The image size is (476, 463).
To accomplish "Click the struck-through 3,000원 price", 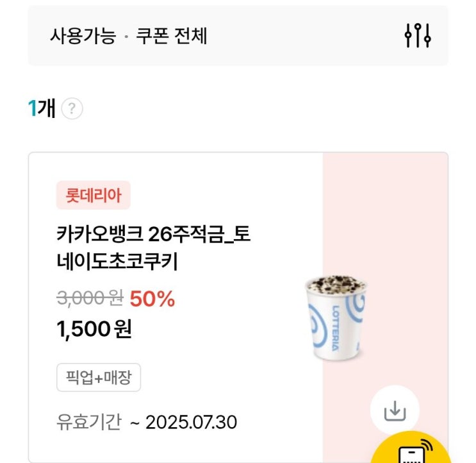I will [90, 299].
